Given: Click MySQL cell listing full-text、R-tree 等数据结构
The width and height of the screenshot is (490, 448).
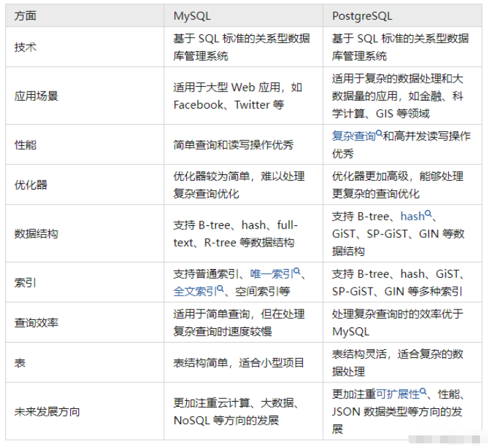Looking at the screenshot, I should 243,234.
